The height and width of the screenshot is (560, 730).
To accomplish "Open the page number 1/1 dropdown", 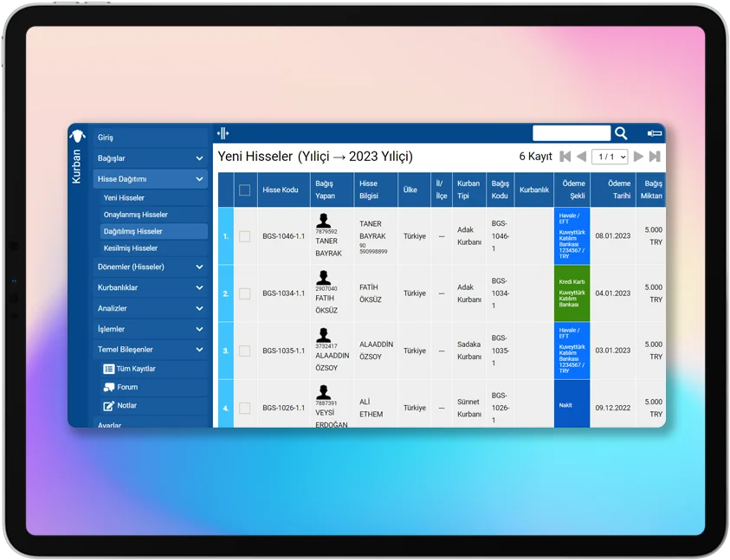I will [610, 157].
